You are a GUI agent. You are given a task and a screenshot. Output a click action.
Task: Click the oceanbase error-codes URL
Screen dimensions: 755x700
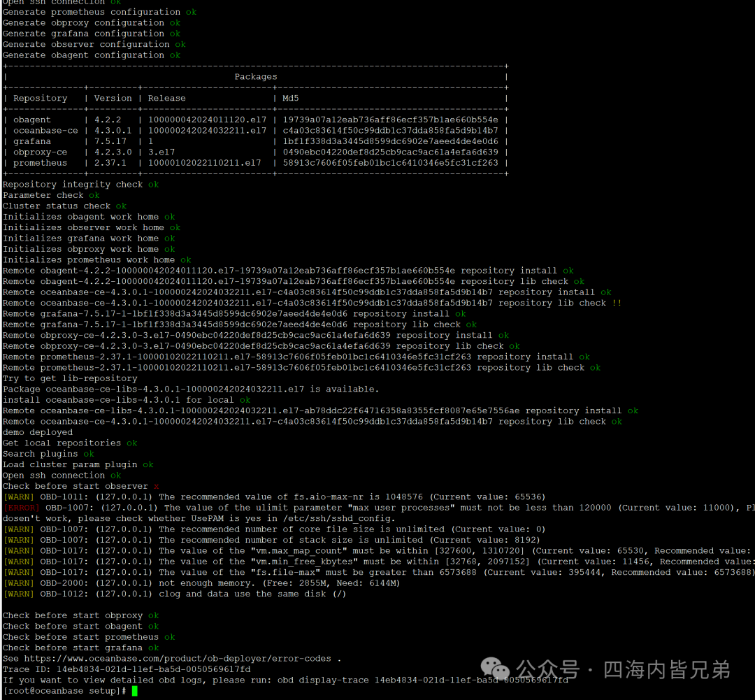tap(178, 659)
